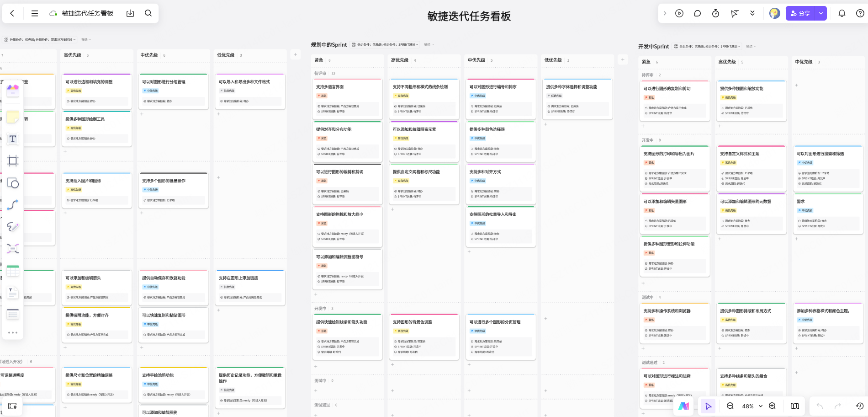Activate the pen drawing tool
The width and height of the screenshot is (868, 417).
[x=13, y=227]
